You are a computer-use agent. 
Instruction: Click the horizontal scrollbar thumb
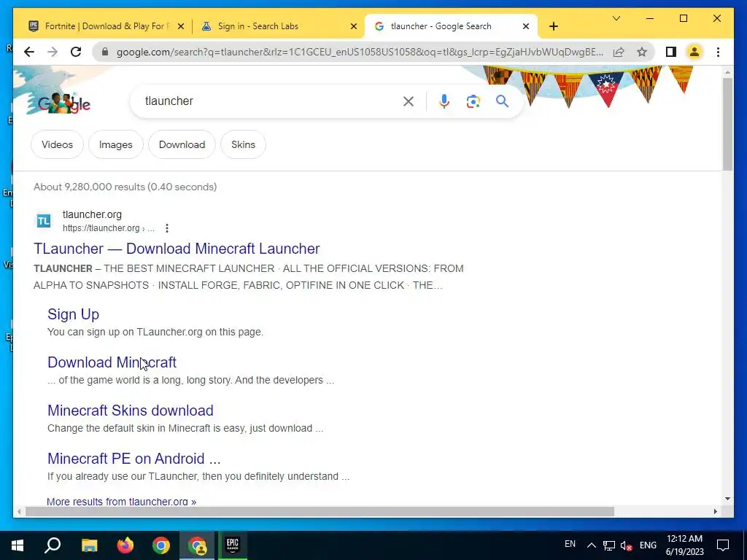320,511
